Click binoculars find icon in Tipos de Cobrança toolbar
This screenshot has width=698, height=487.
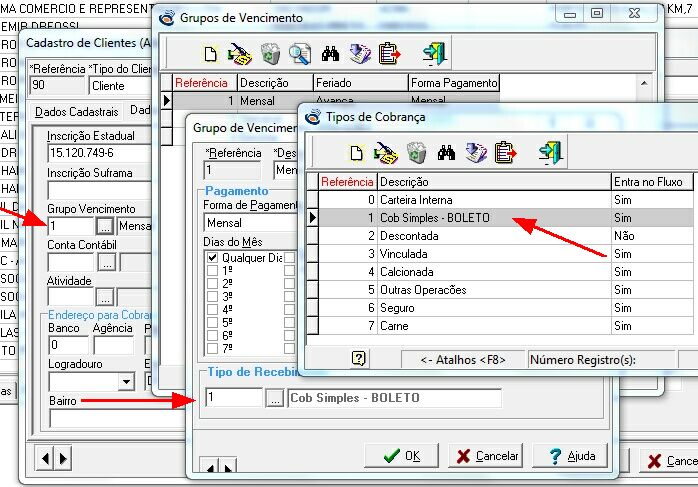click(446, 153)
